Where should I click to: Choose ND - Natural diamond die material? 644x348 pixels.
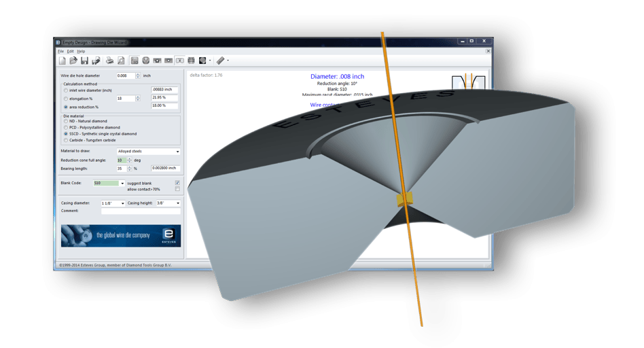(x=66, y=121)
